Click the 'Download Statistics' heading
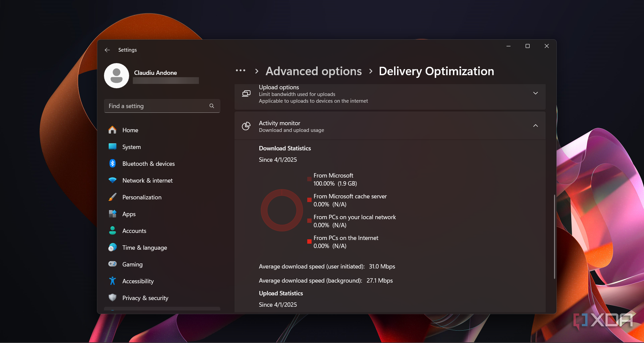Screen dimensions: 644x343 tap(285, 148)
